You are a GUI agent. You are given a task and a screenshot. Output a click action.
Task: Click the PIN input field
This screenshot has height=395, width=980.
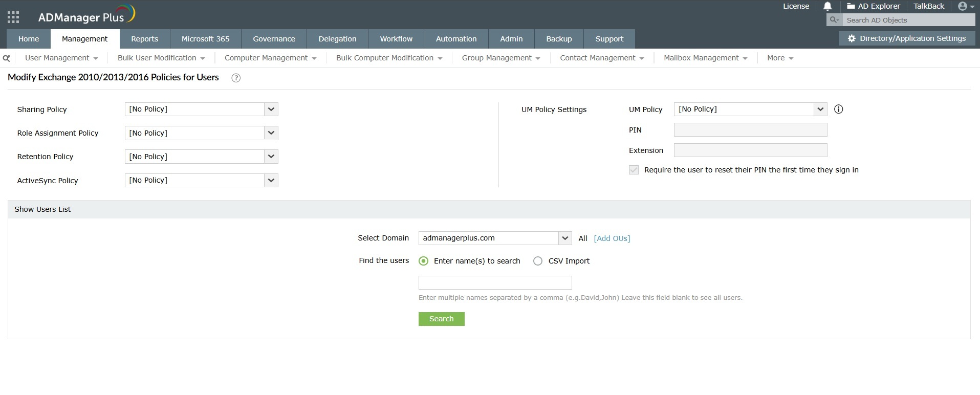coord(750,130)
